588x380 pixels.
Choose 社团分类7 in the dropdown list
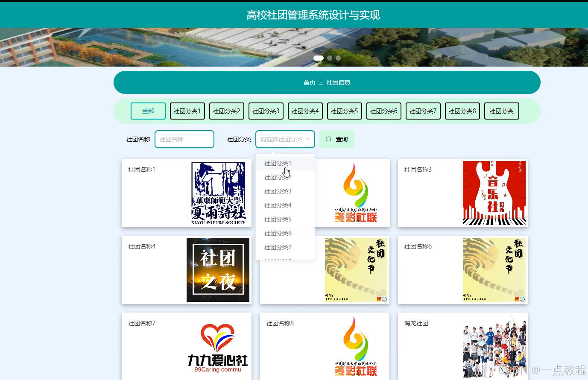tap(285, 247)
